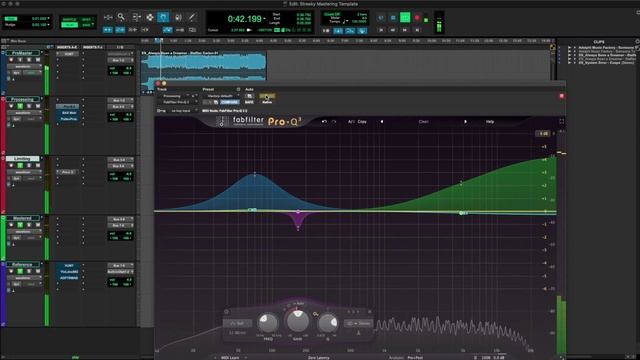
Task: Click the red Record button in transport
Action: point(417,18)
